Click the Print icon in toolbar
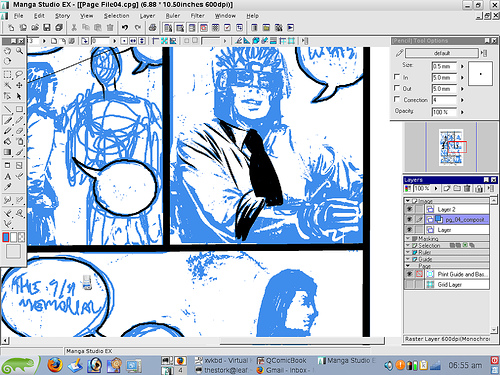This screenshot has width=500, height=375. (153, 28)
